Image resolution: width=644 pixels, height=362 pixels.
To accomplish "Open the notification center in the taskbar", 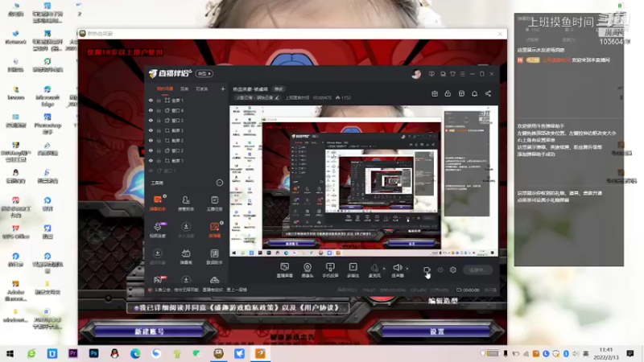I will (x=630, y=353).
